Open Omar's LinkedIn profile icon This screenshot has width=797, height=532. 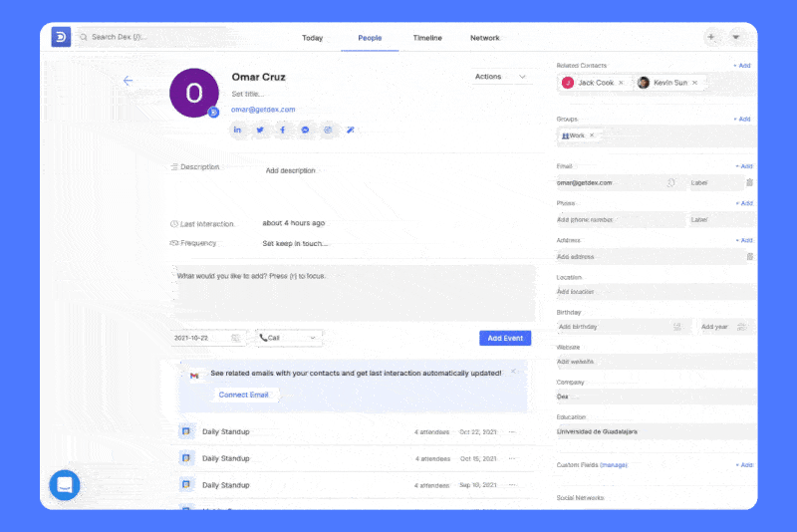point(238,131)
